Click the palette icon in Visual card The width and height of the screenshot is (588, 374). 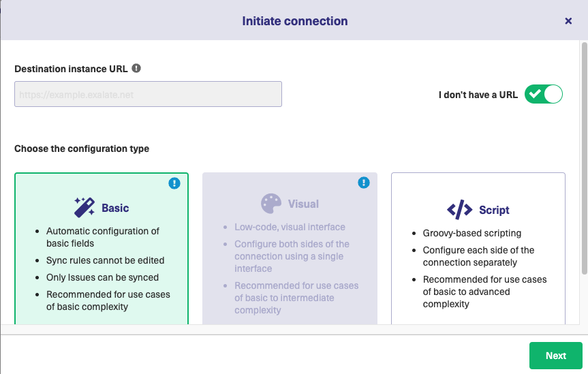[270, 204]
